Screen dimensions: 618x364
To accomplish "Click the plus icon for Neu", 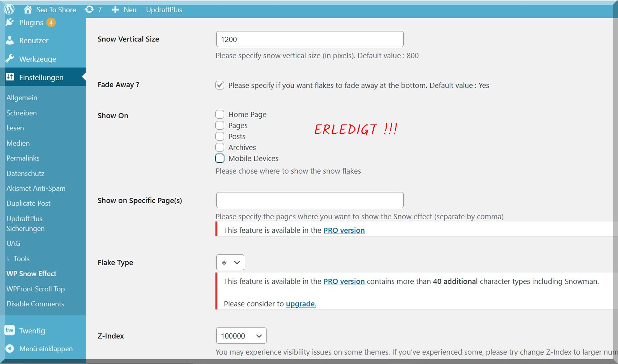I will pyautogui.click(x=115, y=10).
